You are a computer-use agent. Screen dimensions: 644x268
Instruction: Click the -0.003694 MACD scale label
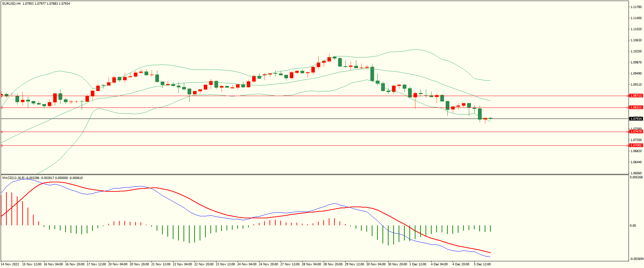click(x=636, y=259)
